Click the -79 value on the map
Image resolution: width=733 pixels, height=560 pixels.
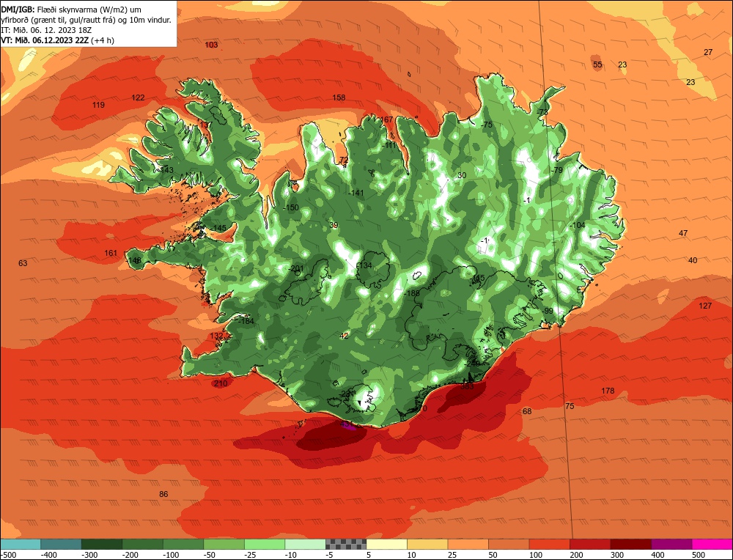557,170
